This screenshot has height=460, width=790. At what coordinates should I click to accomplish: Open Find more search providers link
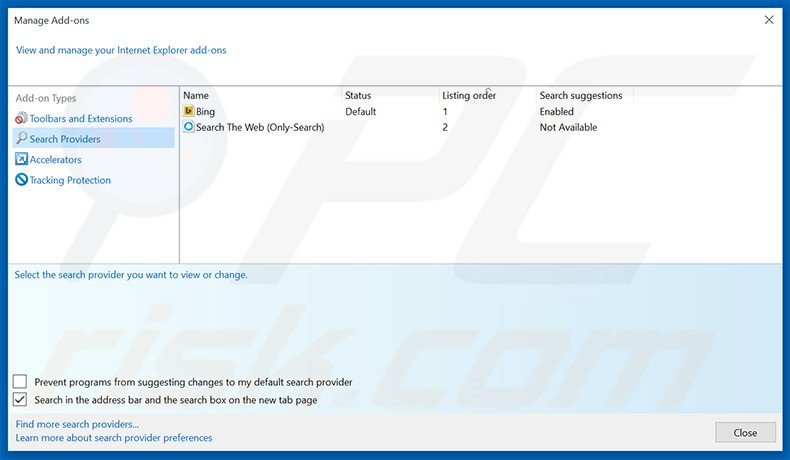pos(77,424)
